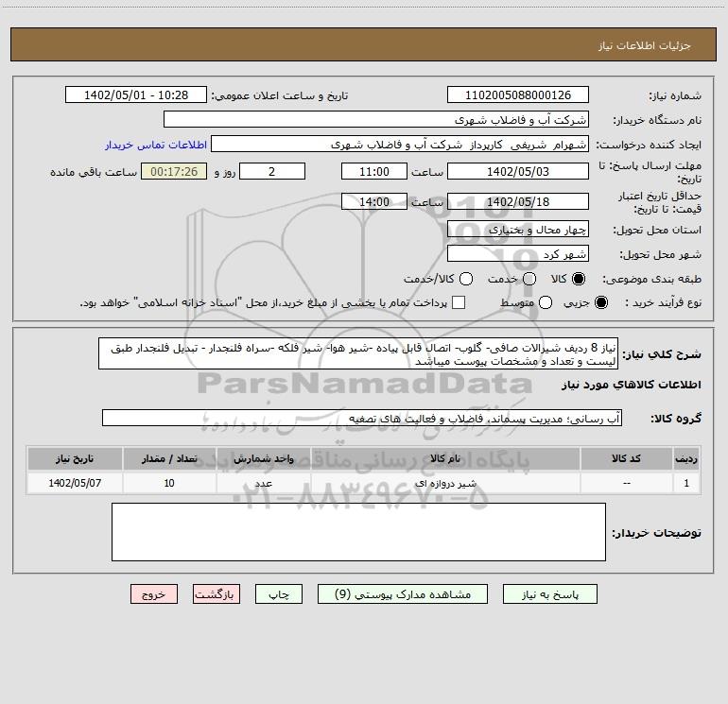Select the کالا radio button

579,279
